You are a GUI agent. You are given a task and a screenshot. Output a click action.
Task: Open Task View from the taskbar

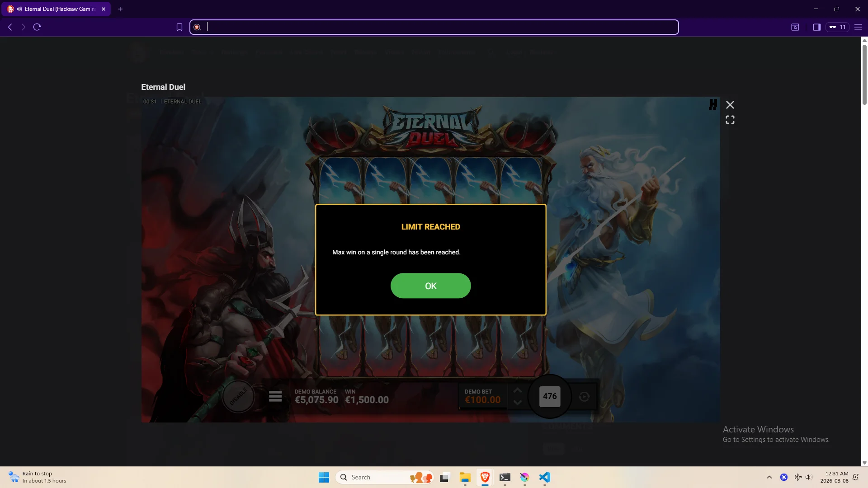click(445, 477)
